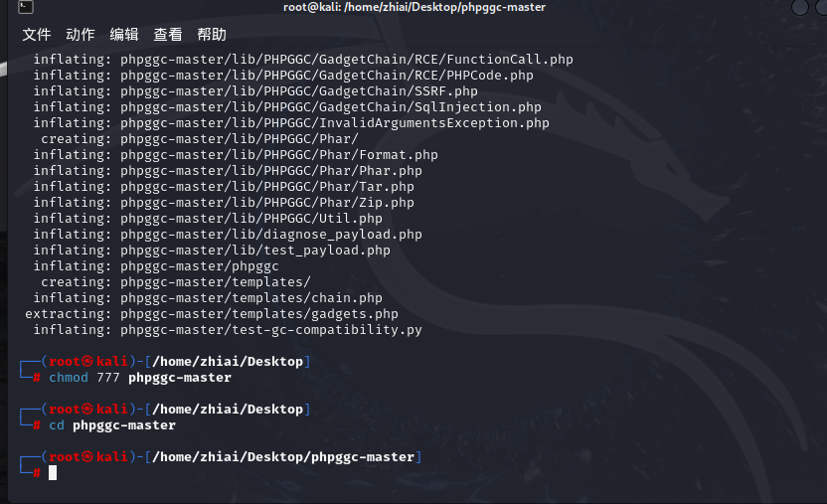Click the Phar/Zip.php output line
The image size is (827, 504).
(x=267, y=203)
